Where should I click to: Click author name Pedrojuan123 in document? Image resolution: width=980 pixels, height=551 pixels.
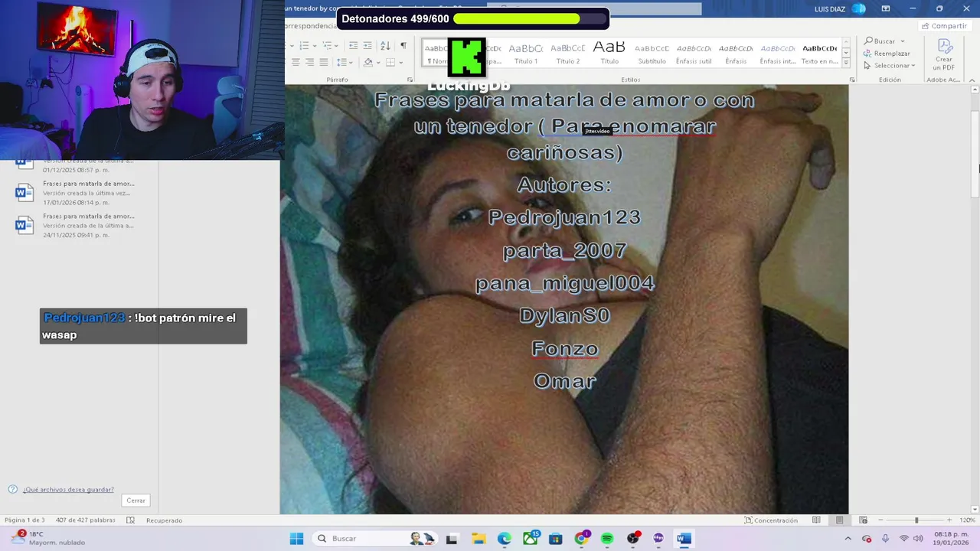[x=564, y=217]
